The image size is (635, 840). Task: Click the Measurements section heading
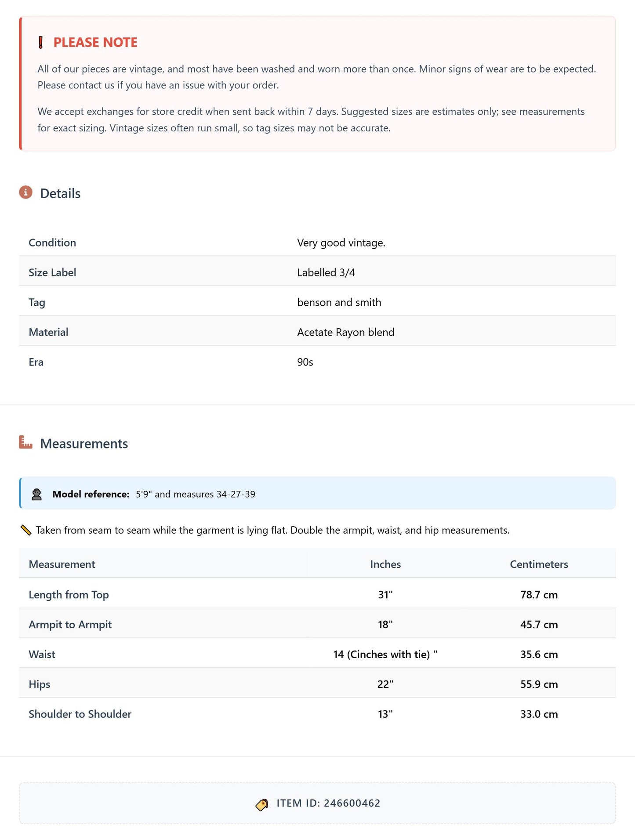pyautogui.click(x=84, y=444)
